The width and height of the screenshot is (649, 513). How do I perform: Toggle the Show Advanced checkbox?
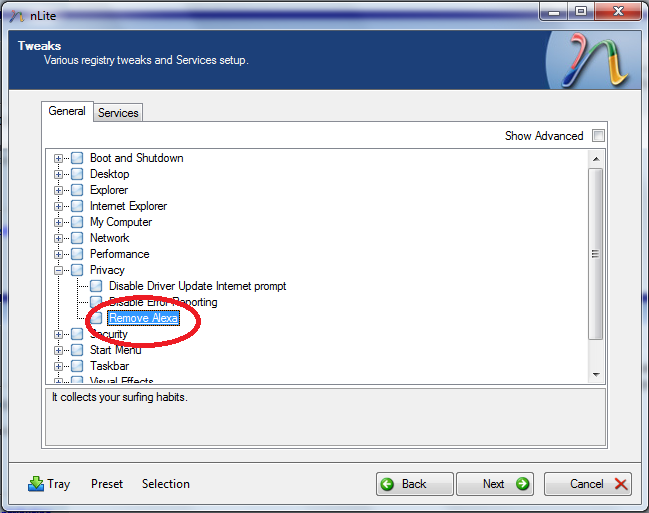coord(598,135)
